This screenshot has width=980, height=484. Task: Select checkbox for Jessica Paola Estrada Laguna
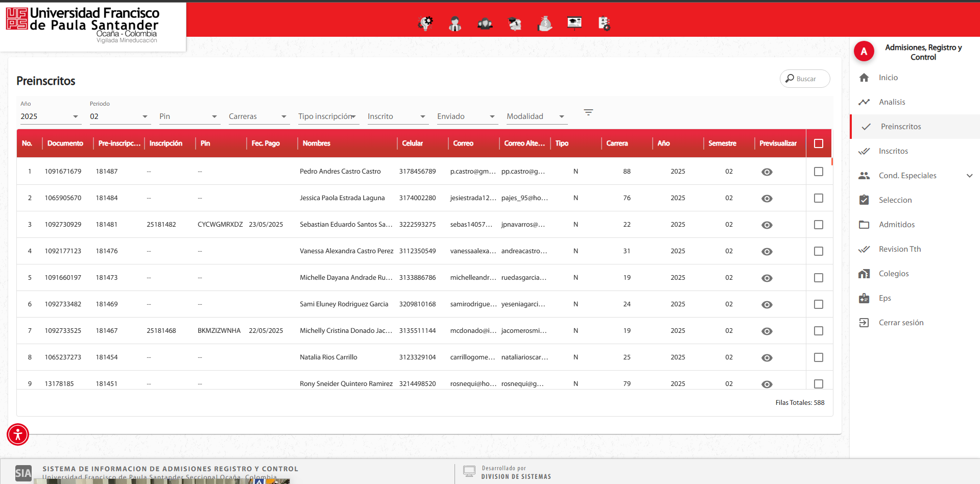[819, 198]
